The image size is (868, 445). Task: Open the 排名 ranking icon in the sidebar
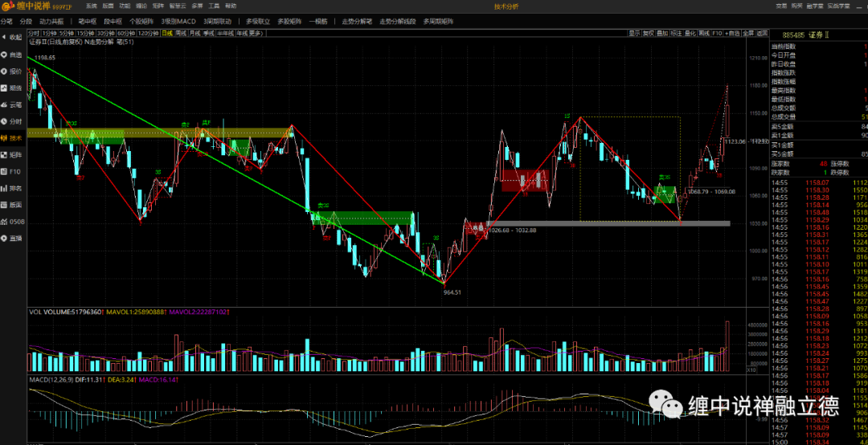pyautogui.click(x=4, y=188)
